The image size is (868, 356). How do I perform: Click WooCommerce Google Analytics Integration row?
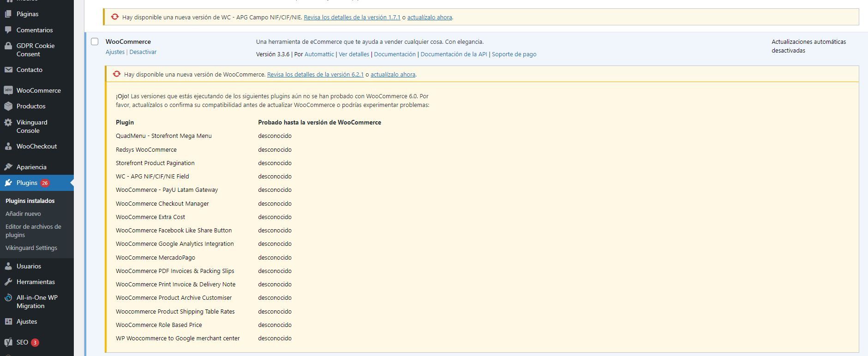[175, 243]
